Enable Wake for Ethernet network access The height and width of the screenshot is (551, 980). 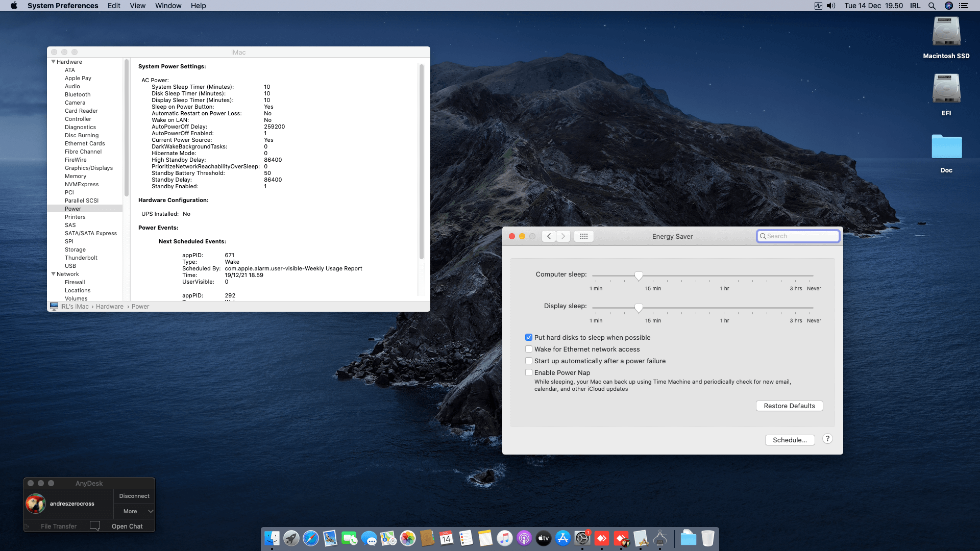(529, 349)
